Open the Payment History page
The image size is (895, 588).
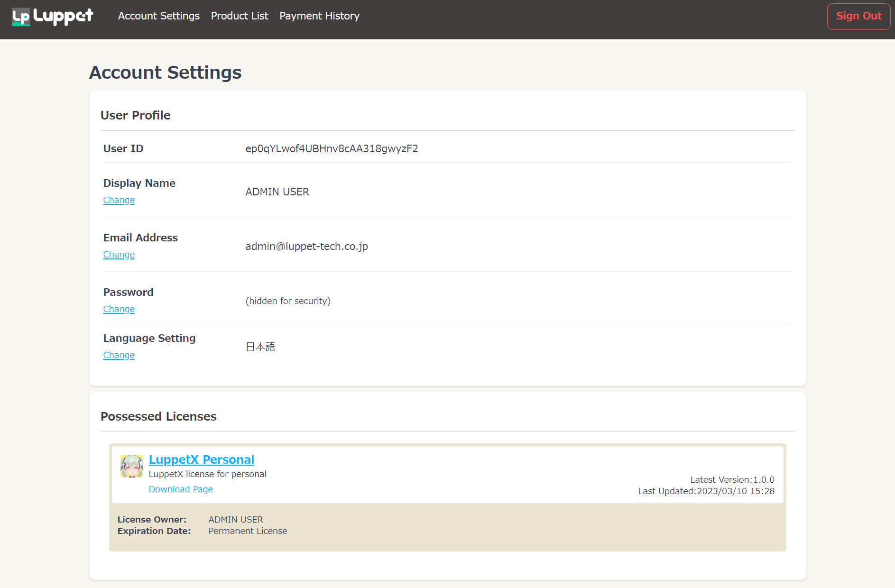coord(319,16)
